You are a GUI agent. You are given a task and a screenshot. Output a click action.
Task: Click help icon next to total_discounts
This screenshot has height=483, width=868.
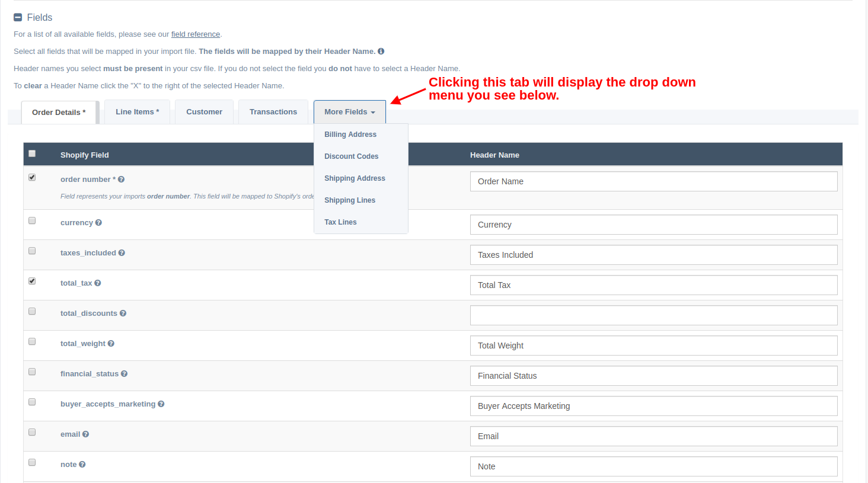123,314
